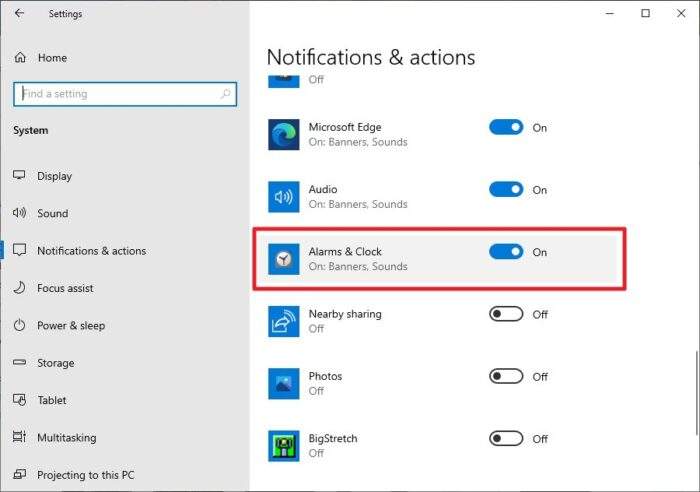
Task: Open Multitasking settings page
Action: point(125,438)
